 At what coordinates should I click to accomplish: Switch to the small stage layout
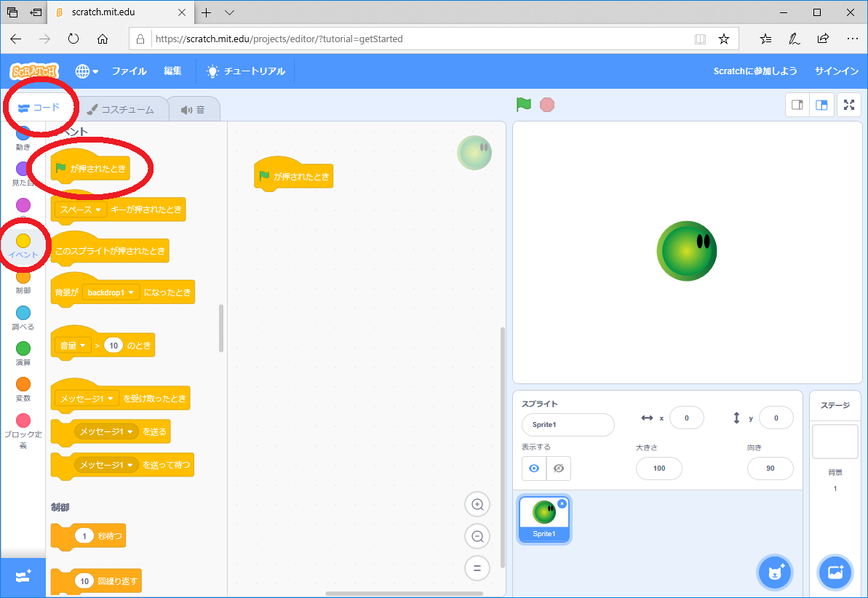pyautogui.click(x=797, y=105)
